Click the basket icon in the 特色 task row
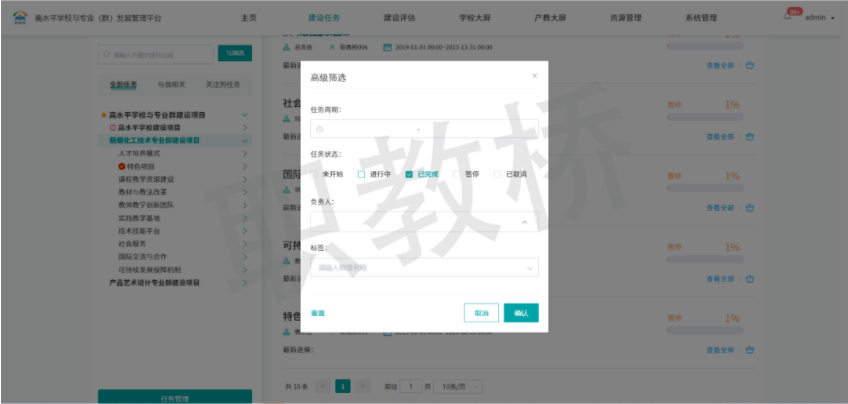 [750, 350]
